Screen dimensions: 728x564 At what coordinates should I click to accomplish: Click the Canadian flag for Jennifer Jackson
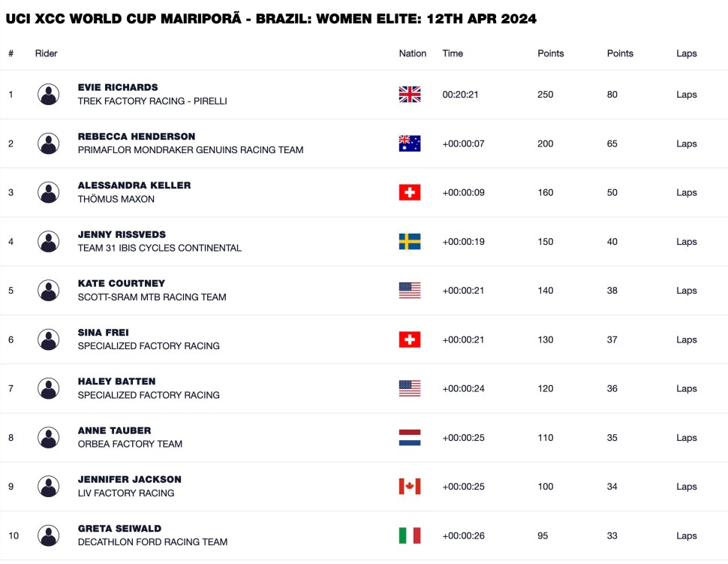pos(410,487)
